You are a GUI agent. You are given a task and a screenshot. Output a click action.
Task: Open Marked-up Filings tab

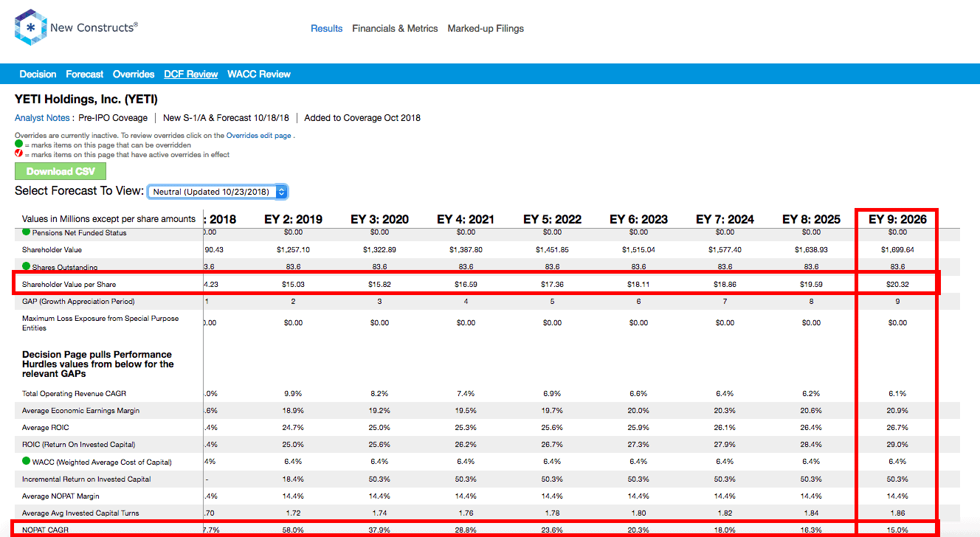(486, 29)
